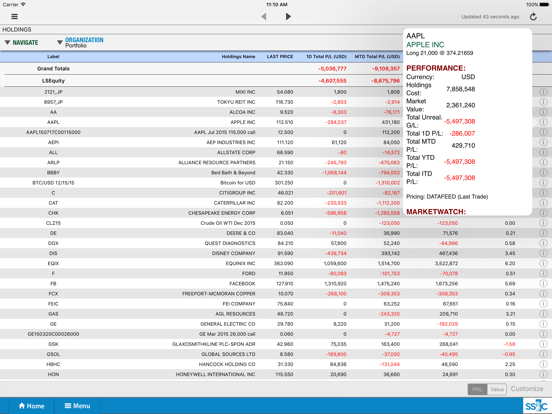Image resolution: width=552 pixels, height=414 pixels.
Task: Open info for EQUINIX INC row
Action: (543, 263)
